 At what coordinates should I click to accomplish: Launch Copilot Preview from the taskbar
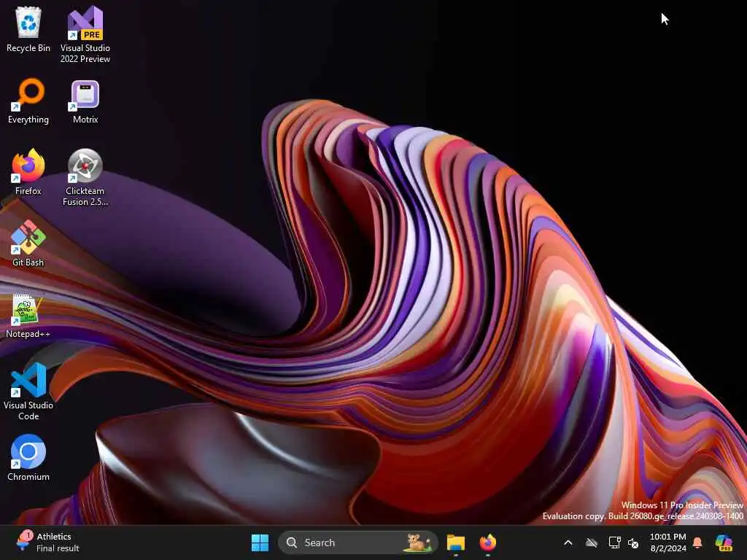[x=724, y=542]
